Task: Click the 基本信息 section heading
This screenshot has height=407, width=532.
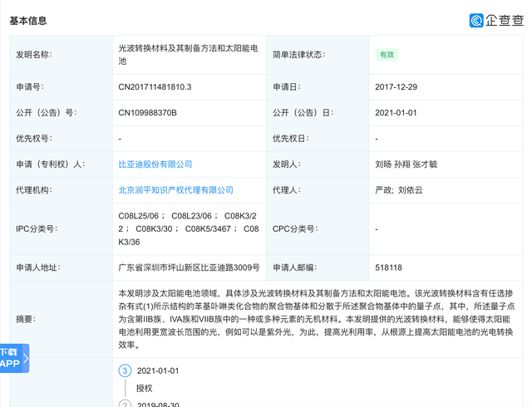Action: (x=28, y=20)
